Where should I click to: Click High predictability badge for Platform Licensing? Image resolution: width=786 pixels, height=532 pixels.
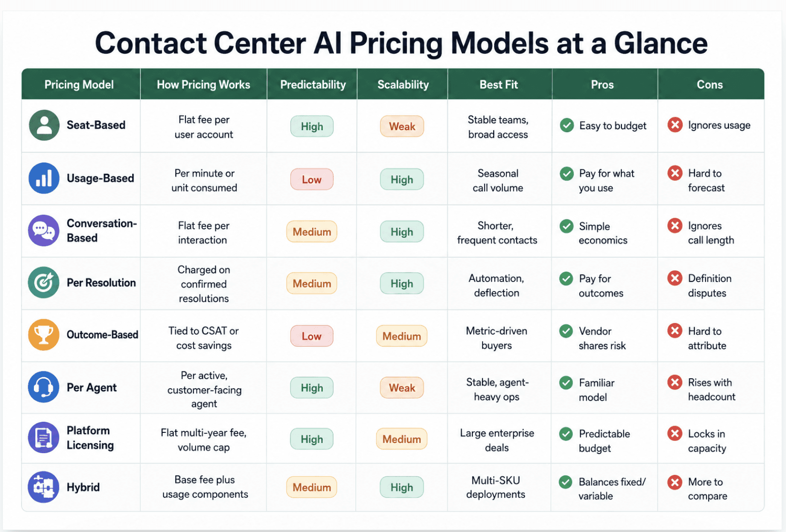312,439
